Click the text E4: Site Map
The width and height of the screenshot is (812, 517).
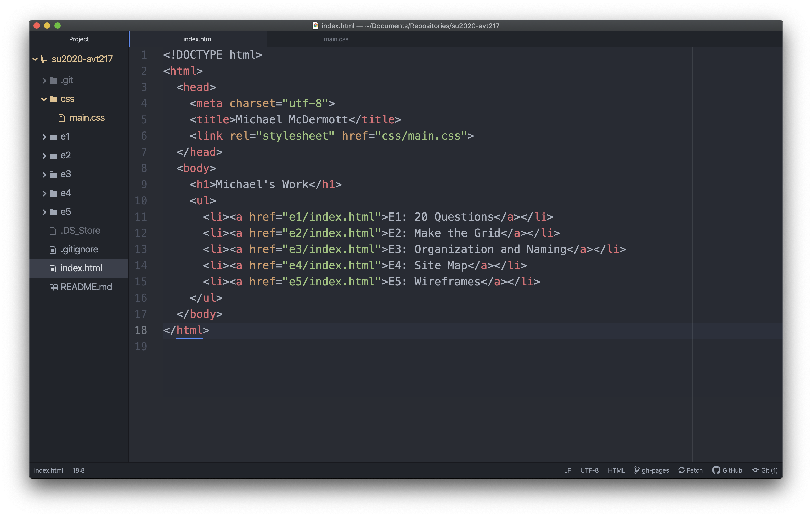427,266
